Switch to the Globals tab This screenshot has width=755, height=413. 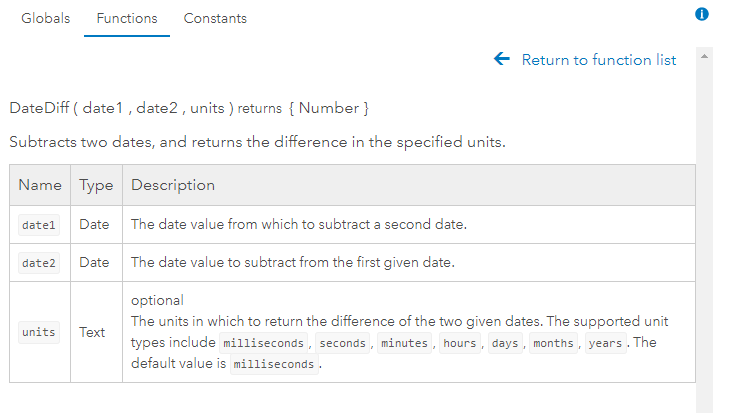coord(46,18)
